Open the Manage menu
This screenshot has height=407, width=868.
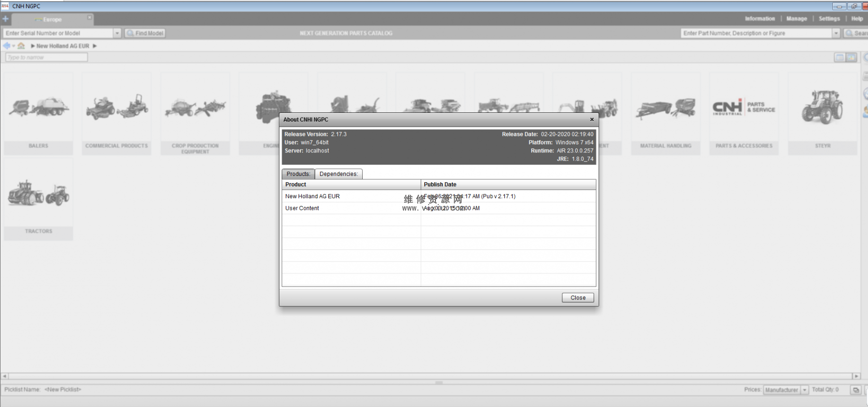pyautogui.click(x=796, y=19)
